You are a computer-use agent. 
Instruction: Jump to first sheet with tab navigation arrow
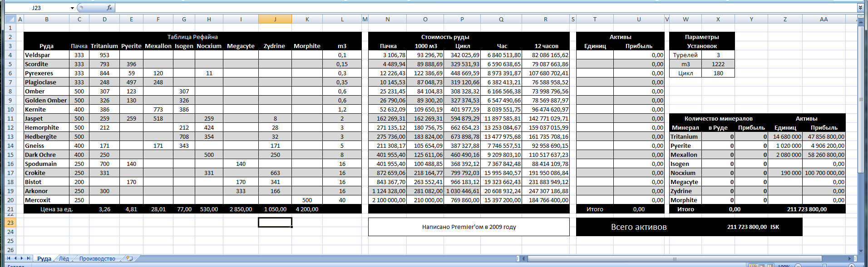[9, 258]
